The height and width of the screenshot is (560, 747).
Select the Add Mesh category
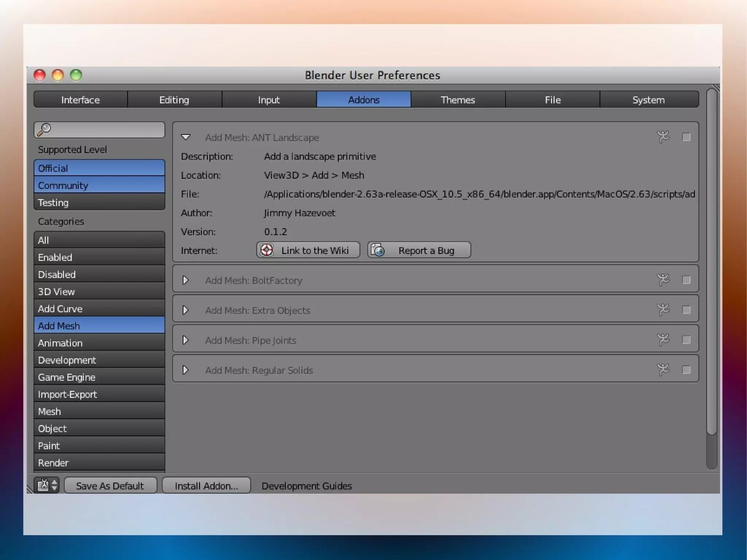coord(99,325)
